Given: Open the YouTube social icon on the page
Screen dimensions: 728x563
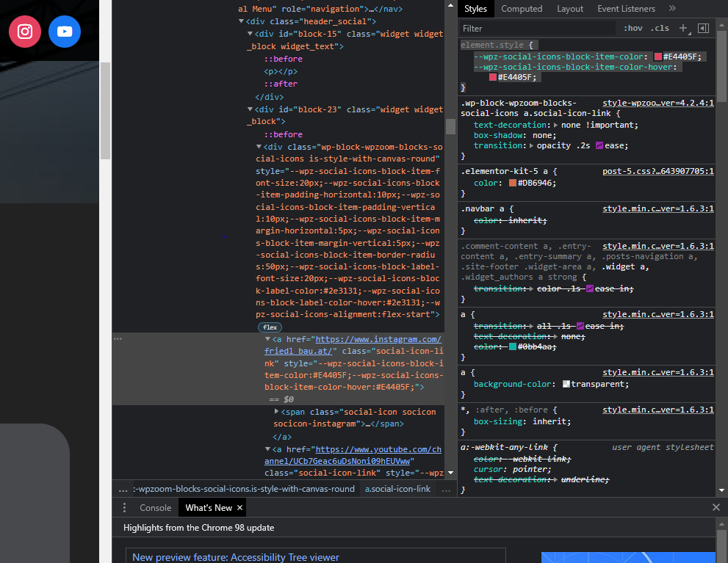Looking at the screenshot, I should tap(65, 32).
